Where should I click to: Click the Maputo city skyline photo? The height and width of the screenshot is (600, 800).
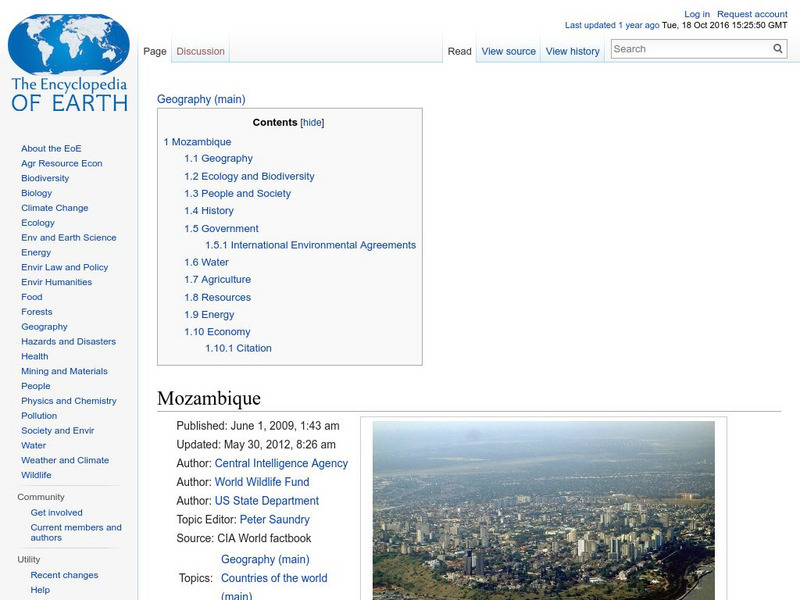[545, 510]
